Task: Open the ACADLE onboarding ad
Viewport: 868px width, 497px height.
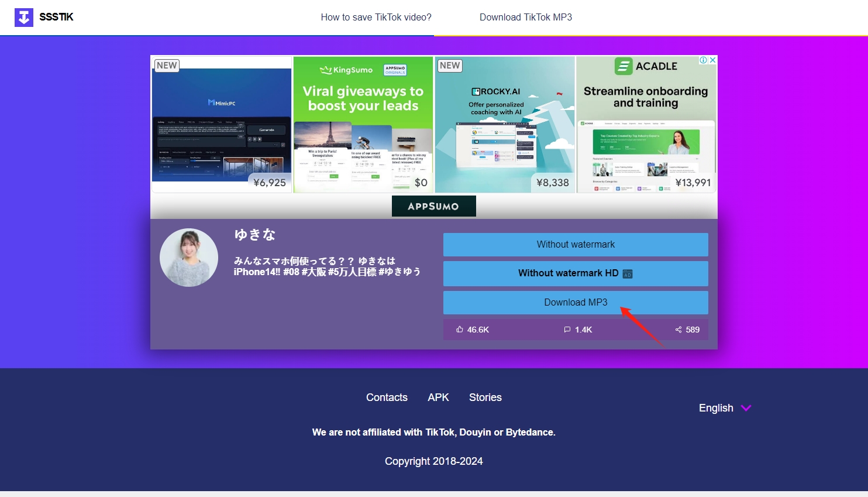Action: (x=646, y=125)
